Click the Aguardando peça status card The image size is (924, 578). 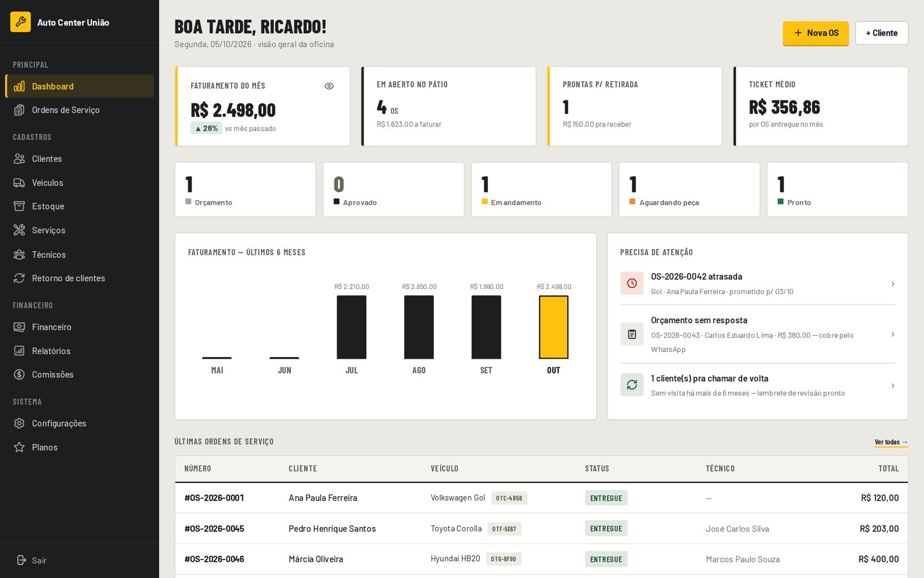690,190
